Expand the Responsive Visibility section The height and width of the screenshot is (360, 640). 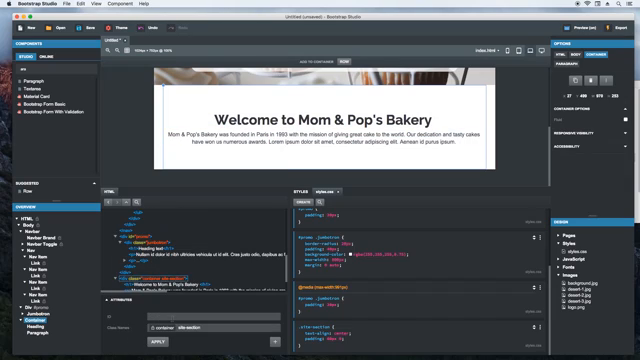tap(625, 133)
